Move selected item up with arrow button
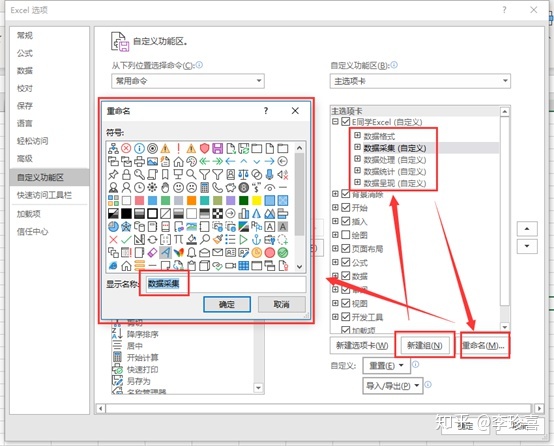Image resolution: width=554 pixels, height=446 pixels. [527, 229]
